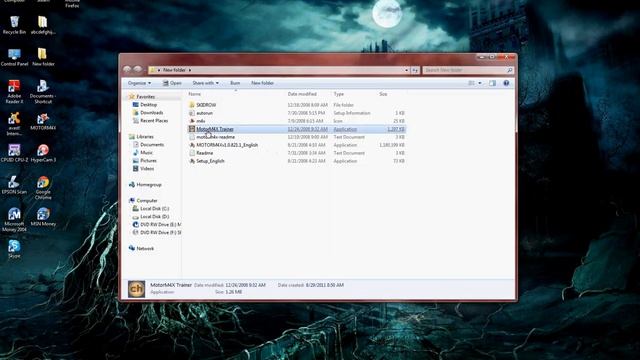Select Computer in navigation pane
Viewport: 640px width, 360px height.
[147, 200]
